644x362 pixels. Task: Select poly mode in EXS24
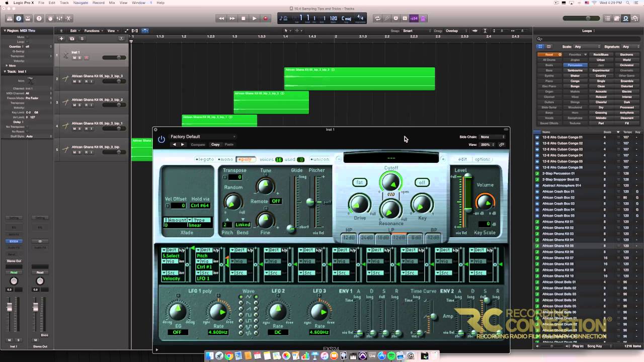(245, 159)
